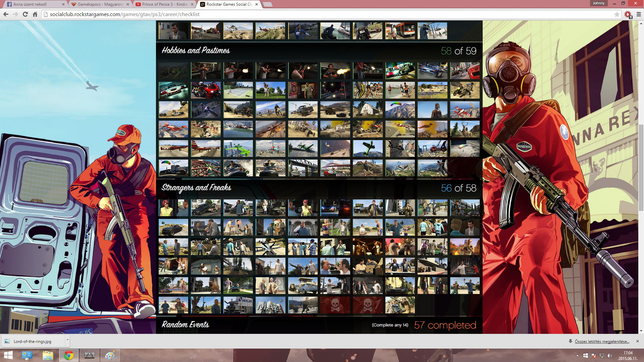Open the game controller app in the taskbar
The width and height of the screenshot is (644, 362).
click(x=89, y=355)
